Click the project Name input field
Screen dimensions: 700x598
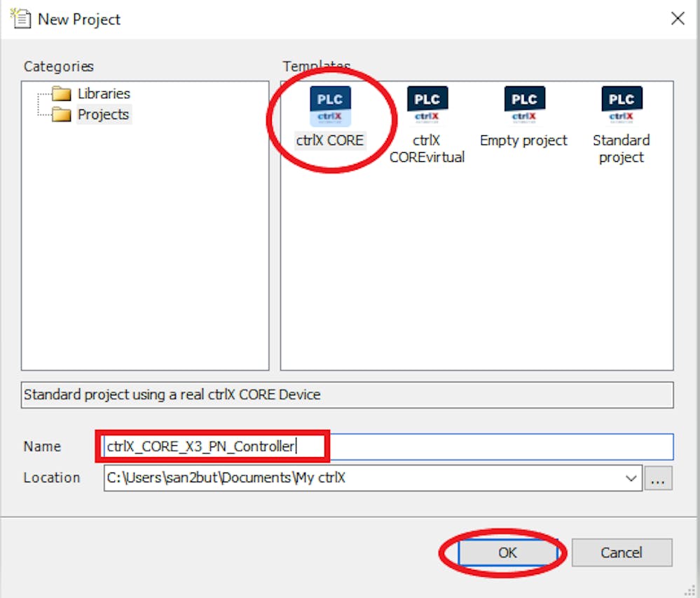coord(388,446)
